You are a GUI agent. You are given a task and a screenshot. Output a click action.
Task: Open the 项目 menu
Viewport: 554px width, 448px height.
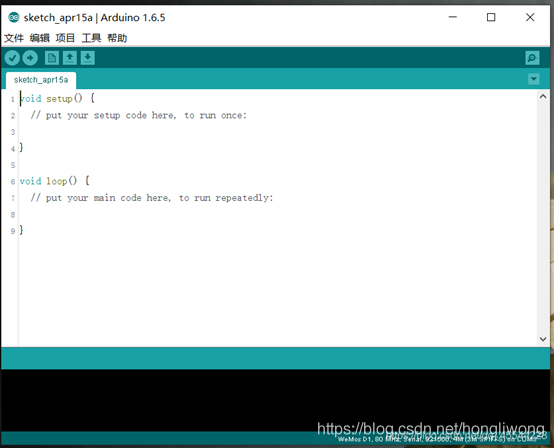(65, 38)
